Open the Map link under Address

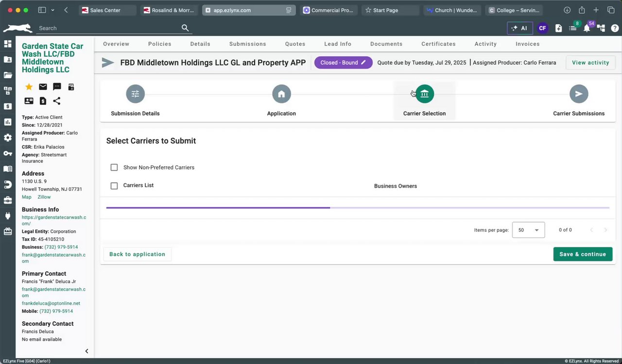tap(27, 197)
